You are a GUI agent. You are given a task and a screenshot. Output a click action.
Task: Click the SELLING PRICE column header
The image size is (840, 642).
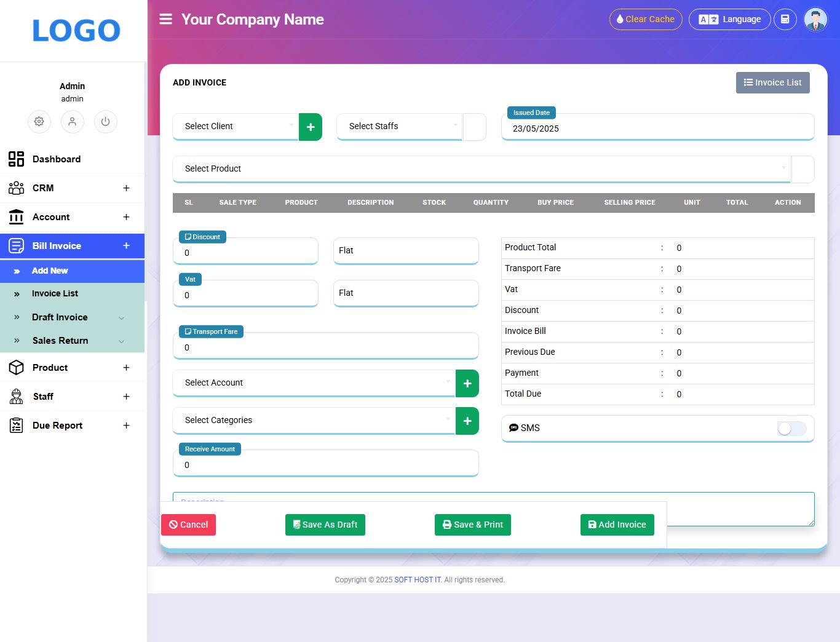[630, 202]
